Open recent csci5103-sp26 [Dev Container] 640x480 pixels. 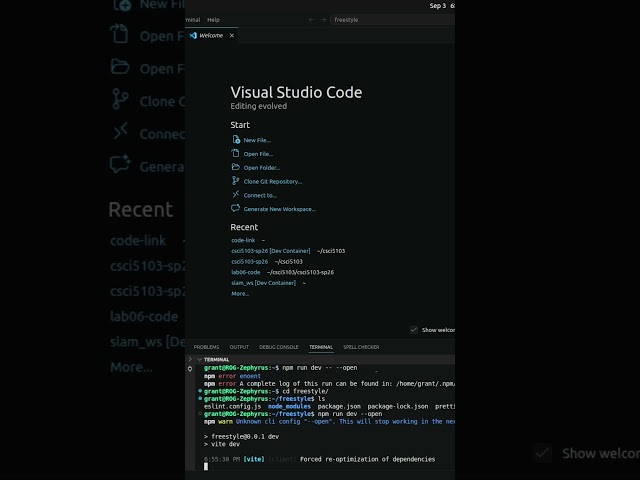(271, 251)
